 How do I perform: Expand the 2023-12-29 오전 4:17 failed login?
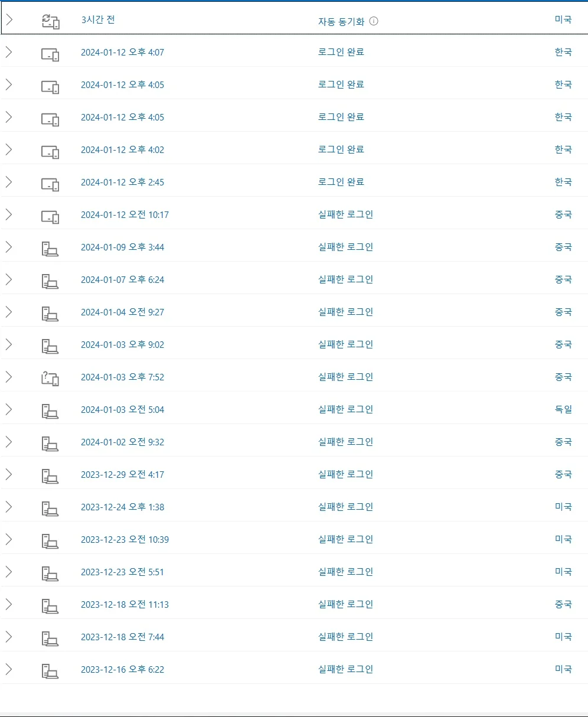coord(9,474)
